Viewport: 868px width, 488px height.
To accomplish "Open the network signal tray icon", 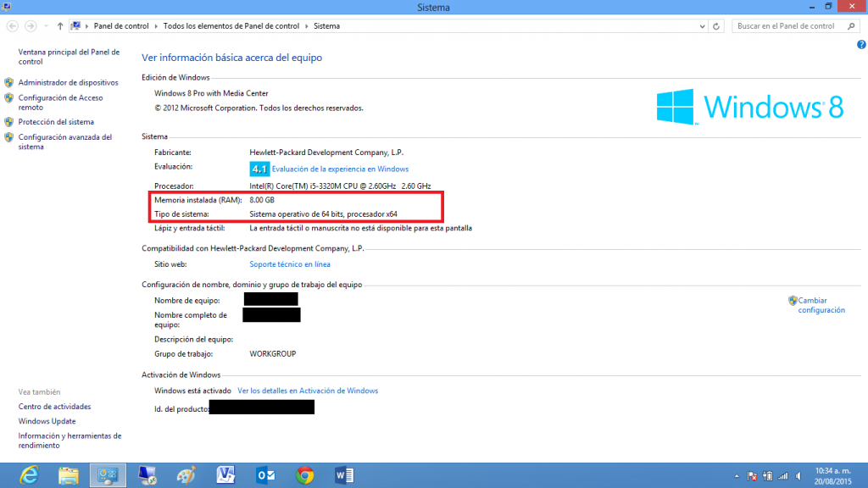I will click(782, 476).
